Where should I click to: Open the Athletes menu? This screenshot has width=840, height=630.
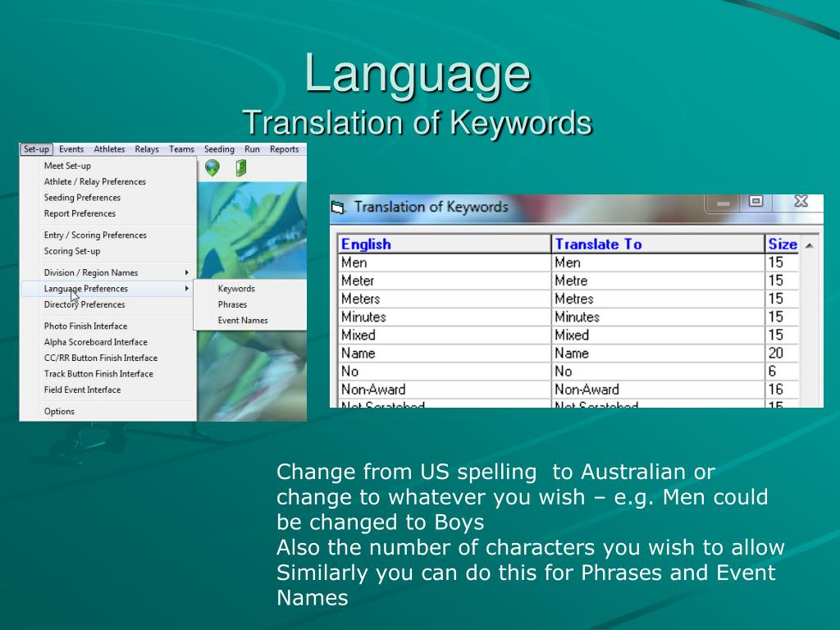(x=109, y=149)
